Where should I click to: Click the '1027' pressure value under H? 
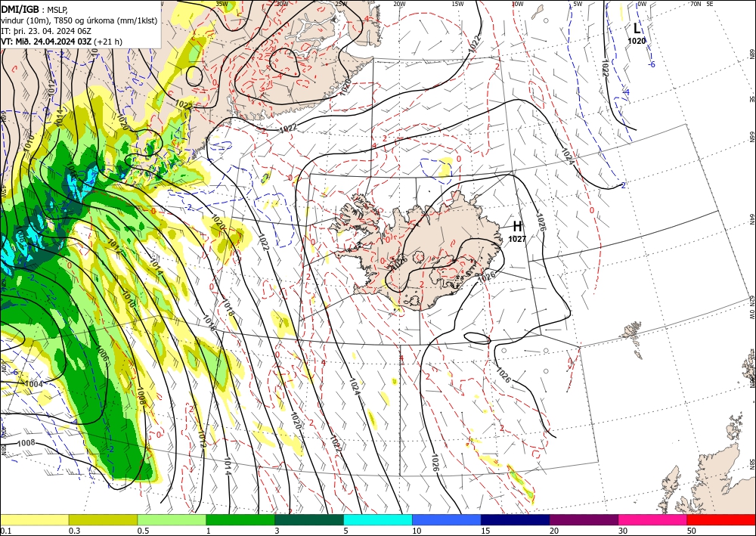click(517, 239)
